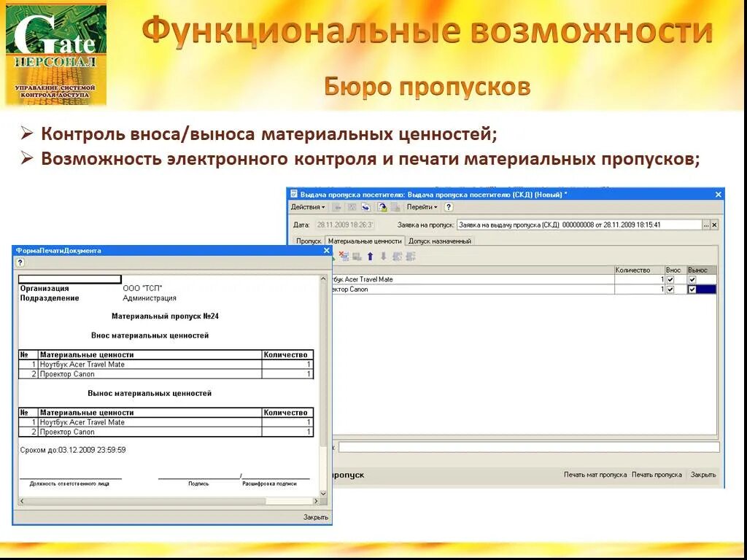Image resolution: width=747 pixels, height=560 pixels.
Task: Click the horizontal scrollbar left arrow
Action: (21, 502)
